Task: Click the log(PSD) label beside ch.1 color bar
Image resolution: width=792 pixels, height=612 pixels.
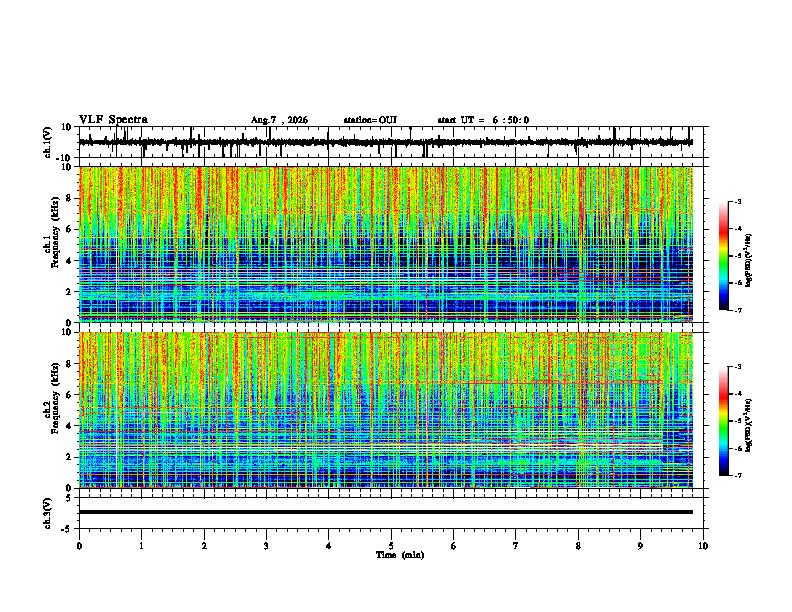Action: (x=749, y=260)
